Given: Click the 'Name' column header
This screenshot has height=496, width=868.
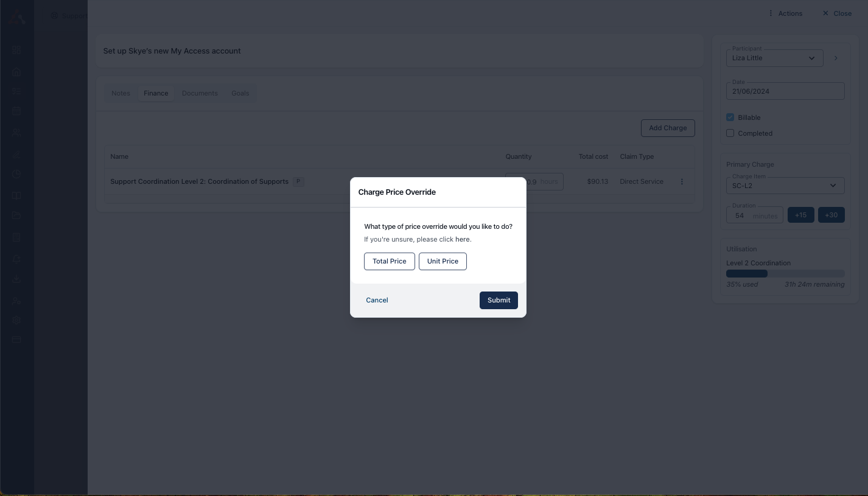Looking at the screenshot, I should pos(119,156).
